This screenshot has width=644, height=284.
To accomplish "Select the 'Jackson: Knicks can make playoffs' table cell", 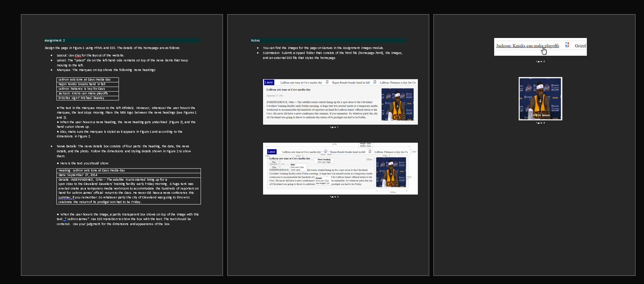I will pos(88,93).
